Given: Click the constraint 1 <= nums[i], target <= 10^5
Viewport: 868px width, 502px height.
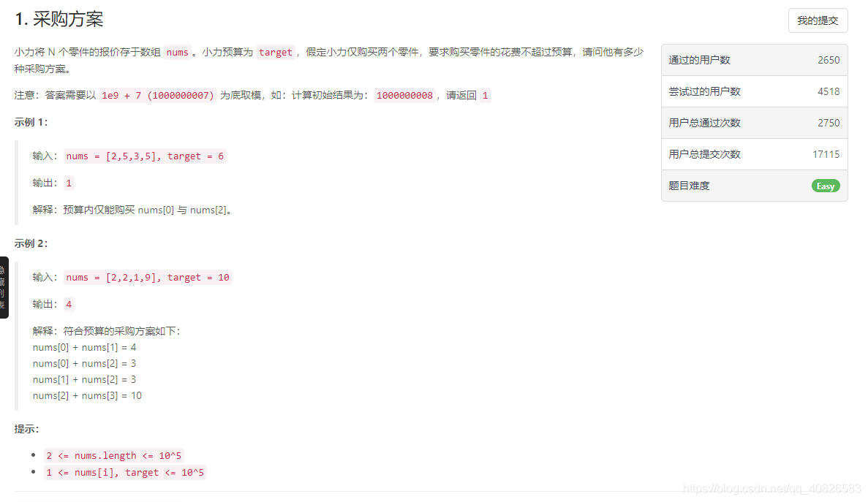Looking at the screenshot, I should (x=125, y=472).
